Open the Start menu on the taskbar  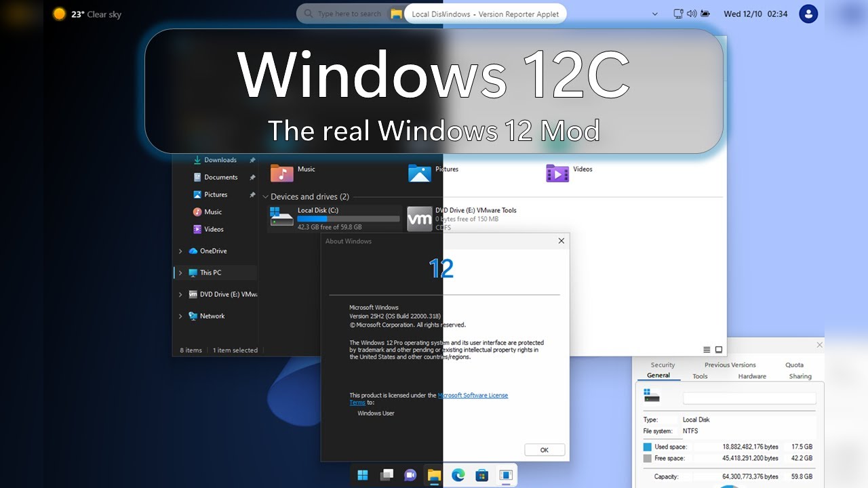coord(363,475)
